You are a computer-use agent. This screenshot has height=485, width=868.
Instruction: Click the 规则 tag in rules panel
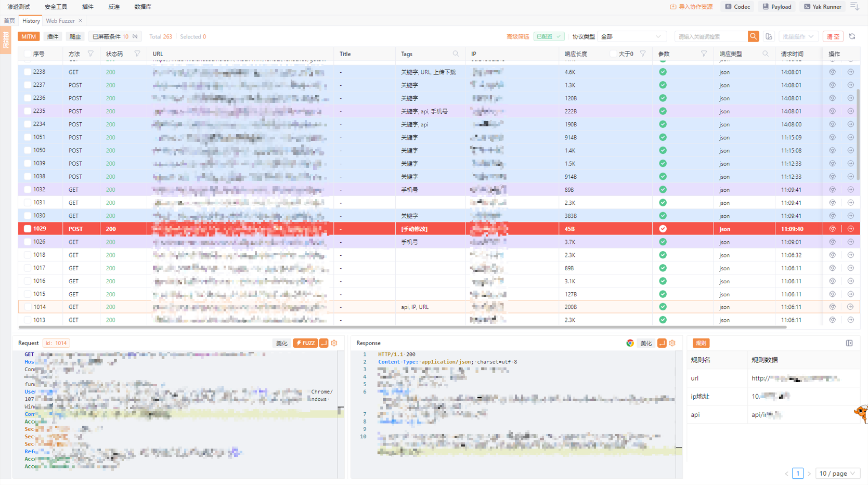(x=701, y=343)
